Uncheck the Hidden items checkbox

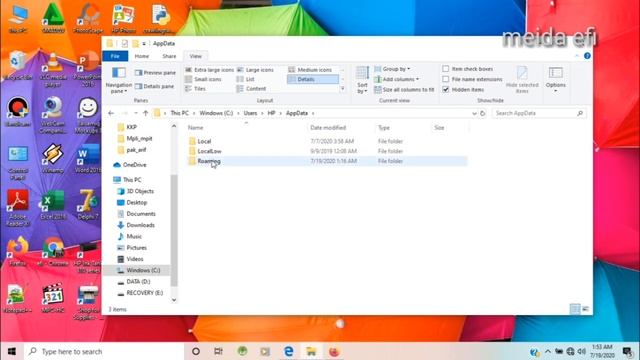pos(446,89)
